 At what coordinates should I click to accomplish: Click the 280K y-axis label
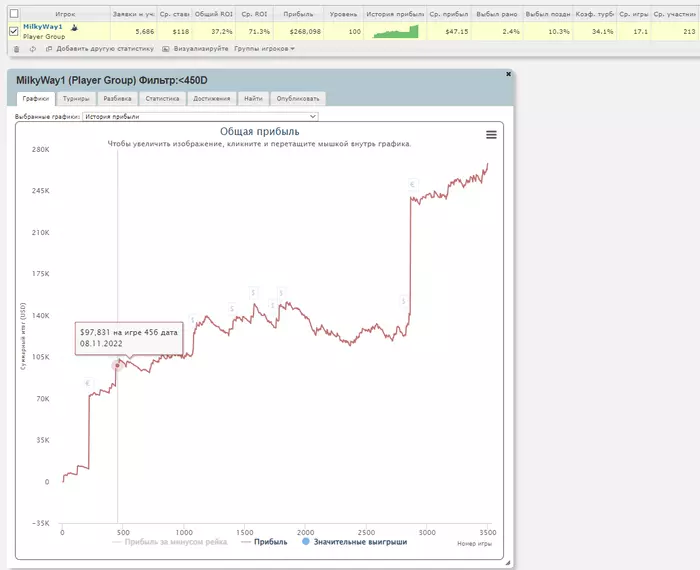(41, 150)
